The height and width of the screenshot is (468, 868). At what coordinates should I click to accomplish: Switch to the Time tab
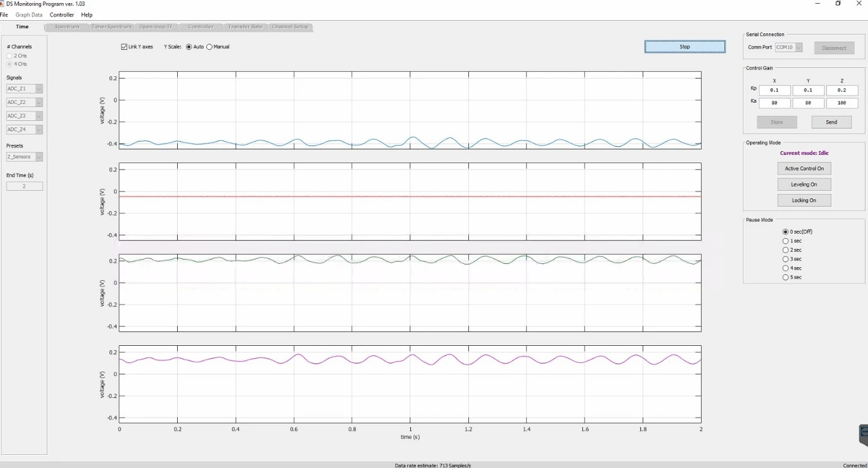(x=23, y=27)
